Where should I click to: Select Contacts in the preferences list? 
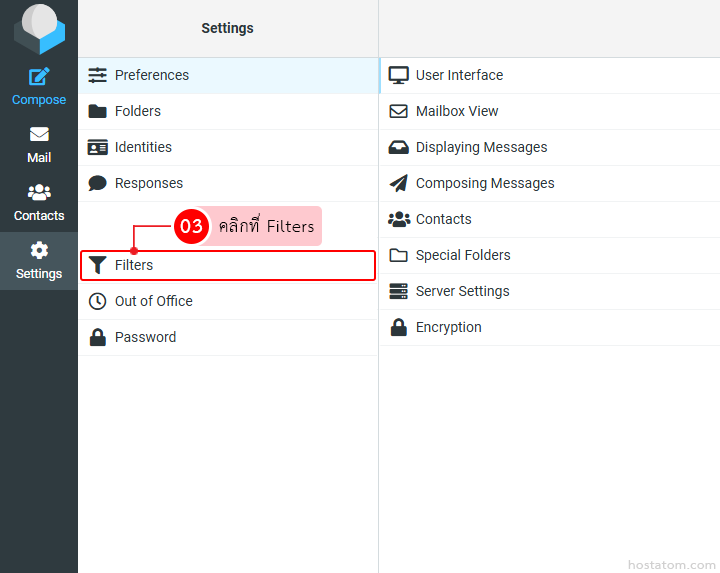point(443,219)
